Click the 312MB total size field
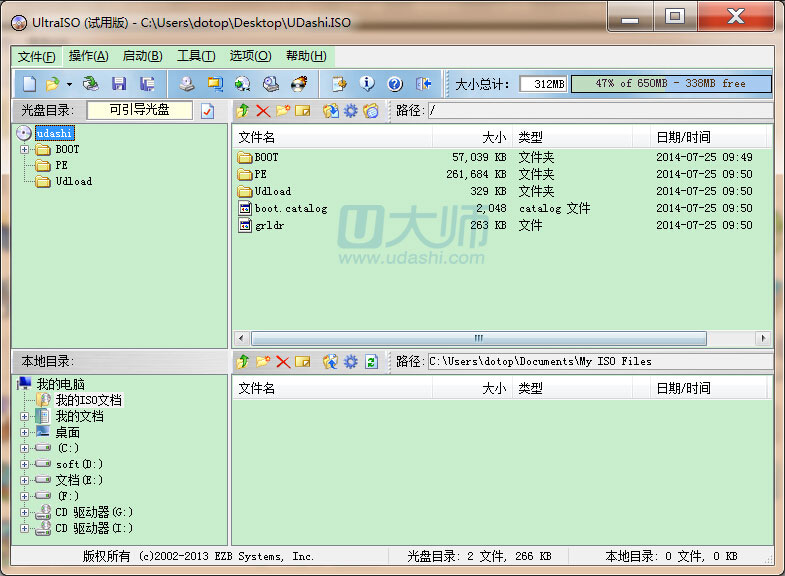The width and height of the screenshot is (785, 576). (543, 84)
